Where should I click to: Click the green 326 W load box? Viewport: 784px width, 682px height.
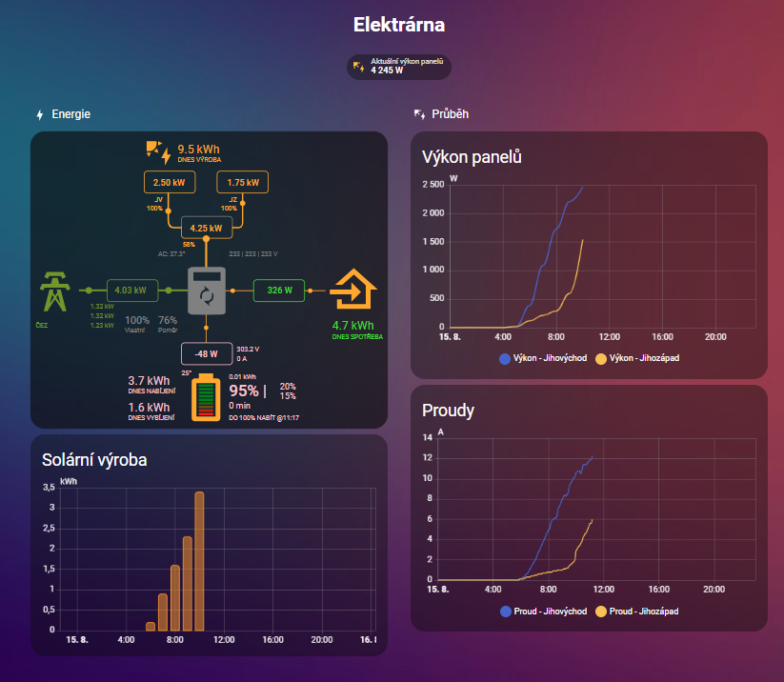[279, 290]
